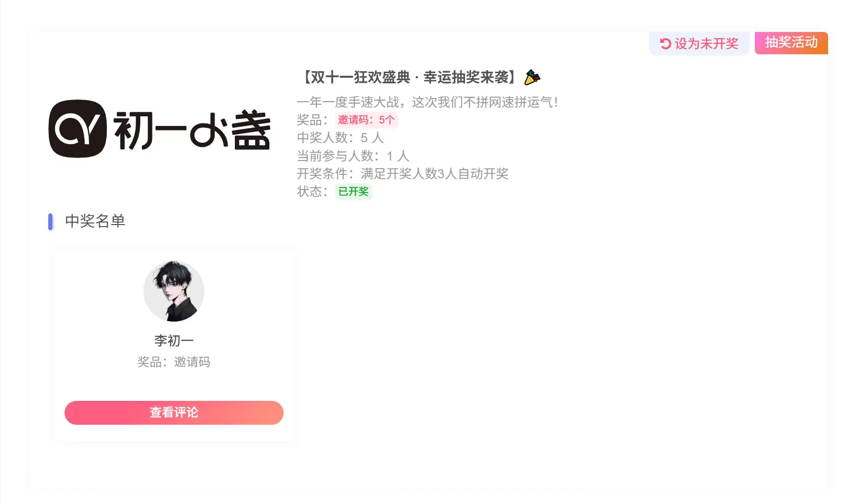Click the undo arrow icon beside 设为未开奖
855x504 pixels.
click(x=665, y=44)
